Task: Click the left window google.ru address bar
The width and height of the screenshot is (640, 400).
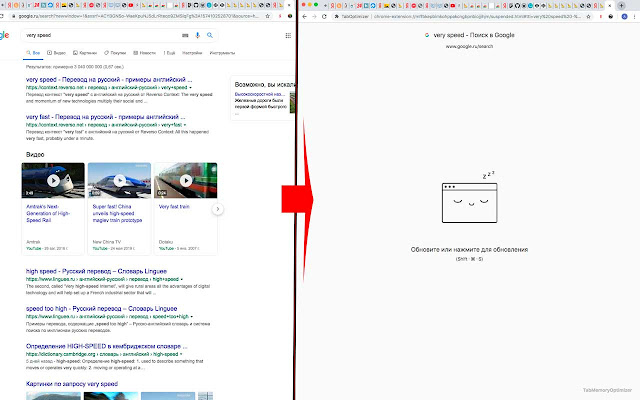Action: [x=139, y=16]
